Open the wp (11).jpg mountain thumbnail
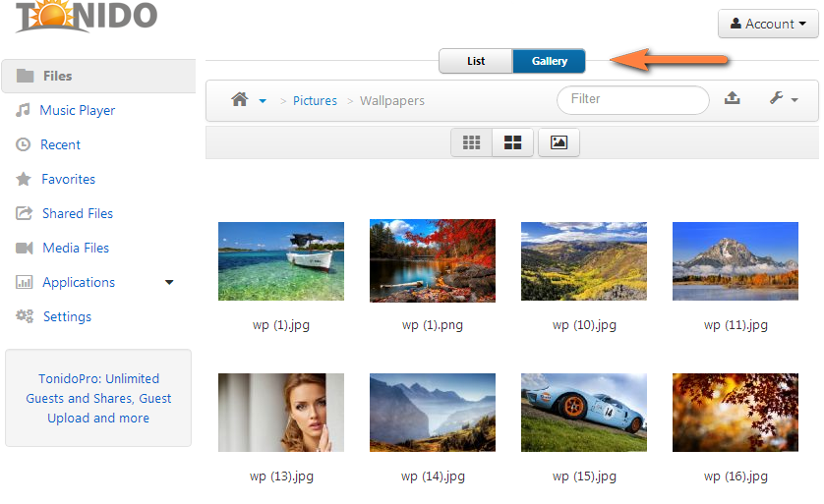This screenshot has width=824, height=504. (x=736, y=261)
